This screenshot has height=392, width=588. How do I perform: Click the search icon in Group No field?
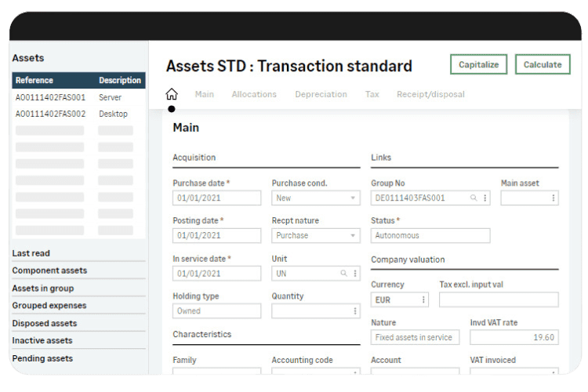coord(474,198)
